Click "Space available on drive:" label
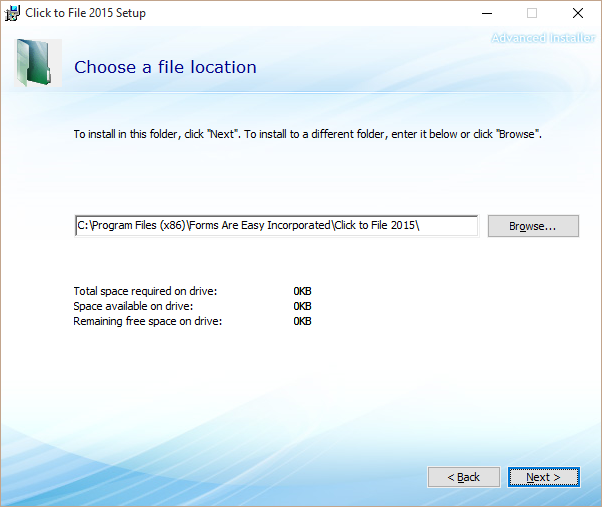 click(x=133, y=306)
